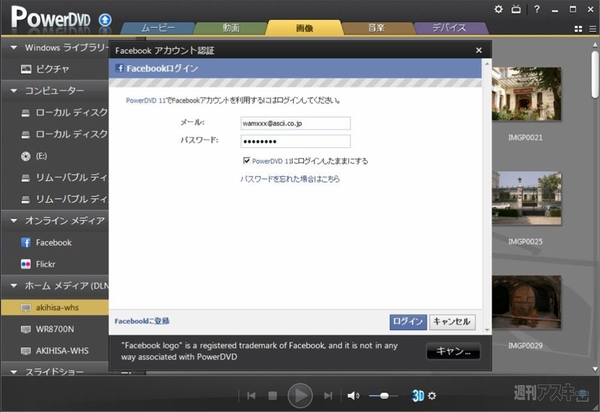This screenshot has height=412, width=600.
Task: Switch to the ムービー tab
Action: (x=158, y=28)
